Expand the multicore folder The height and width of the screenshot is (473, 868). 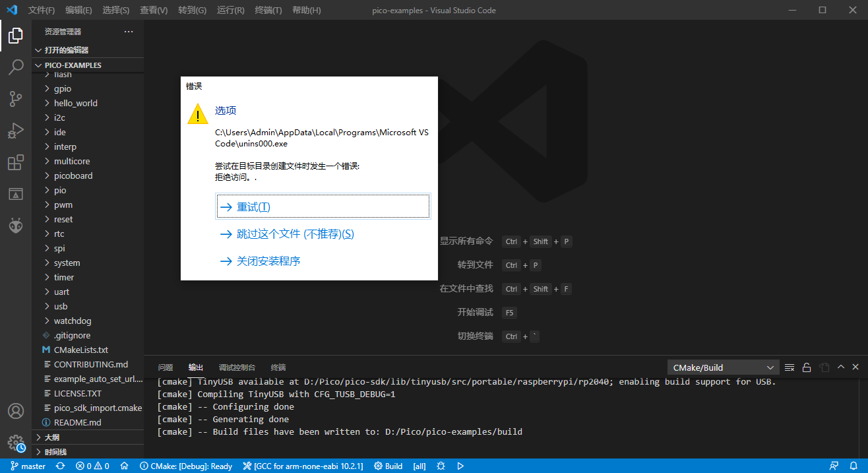(88, 161)
